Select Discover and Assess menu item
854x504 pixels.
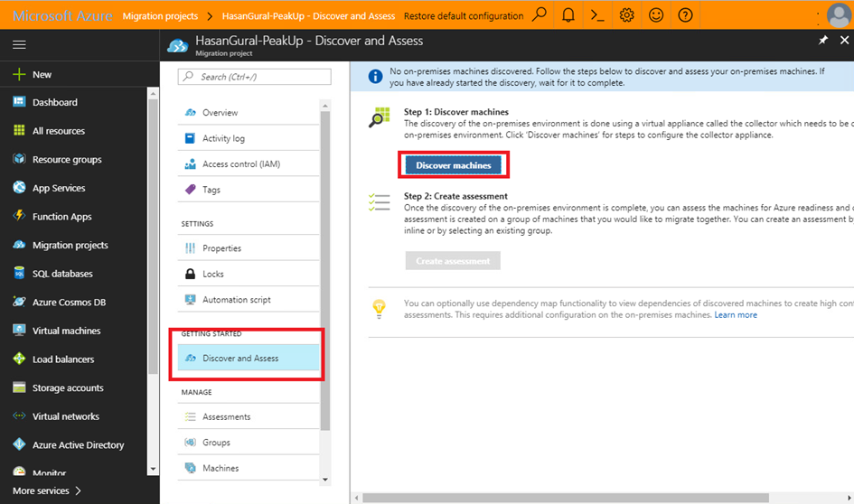point(249,358)
